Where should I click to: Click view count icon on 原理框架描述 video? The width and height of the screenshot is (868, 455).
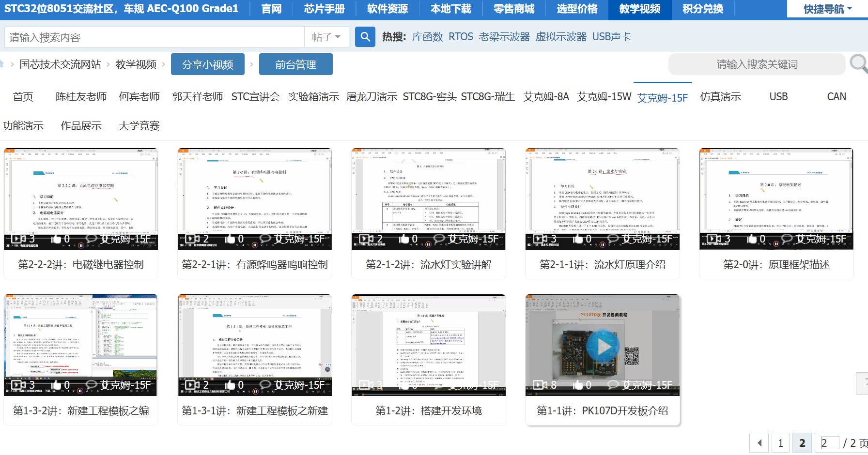click(x=714, y=239)
